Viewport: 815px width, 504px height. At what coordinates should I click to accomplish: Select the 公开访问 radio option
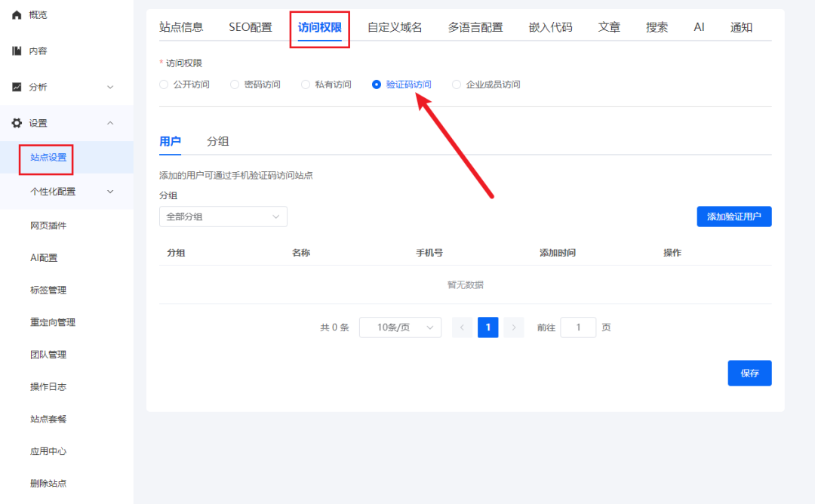163,84
